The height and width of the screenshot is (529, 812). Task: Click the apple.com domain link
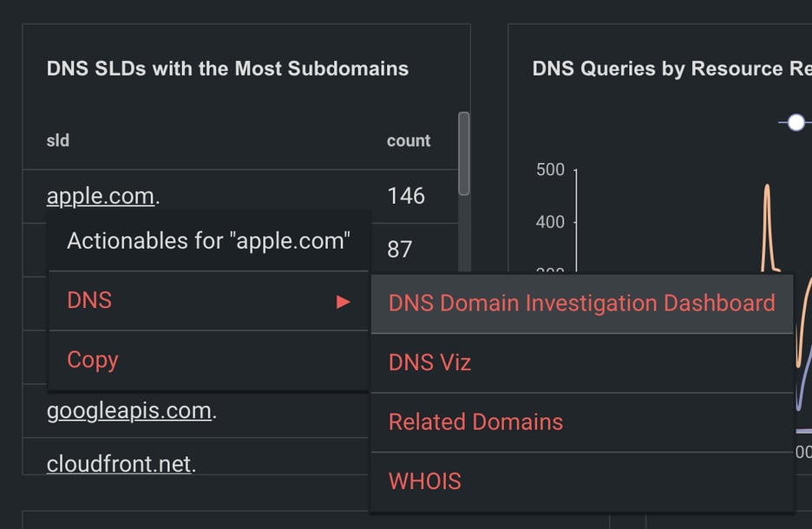[x=101, y=196]
